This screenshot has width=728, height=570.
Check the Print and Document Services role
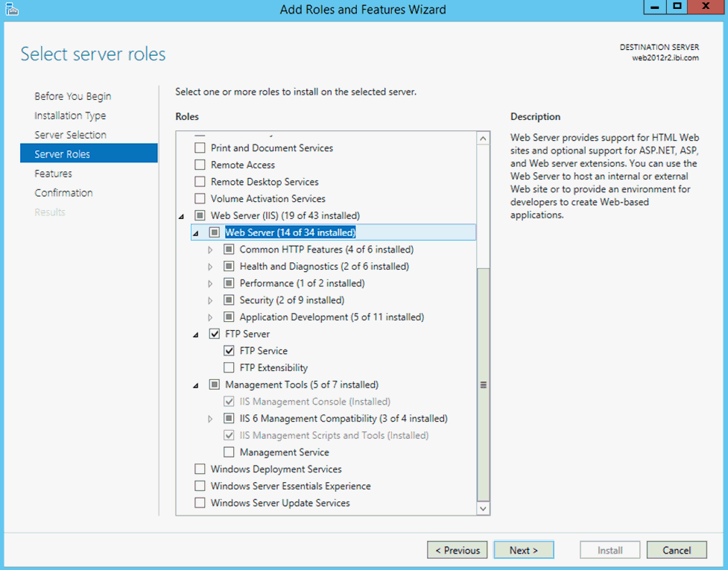pyautogui.click(x=200, y=148)
